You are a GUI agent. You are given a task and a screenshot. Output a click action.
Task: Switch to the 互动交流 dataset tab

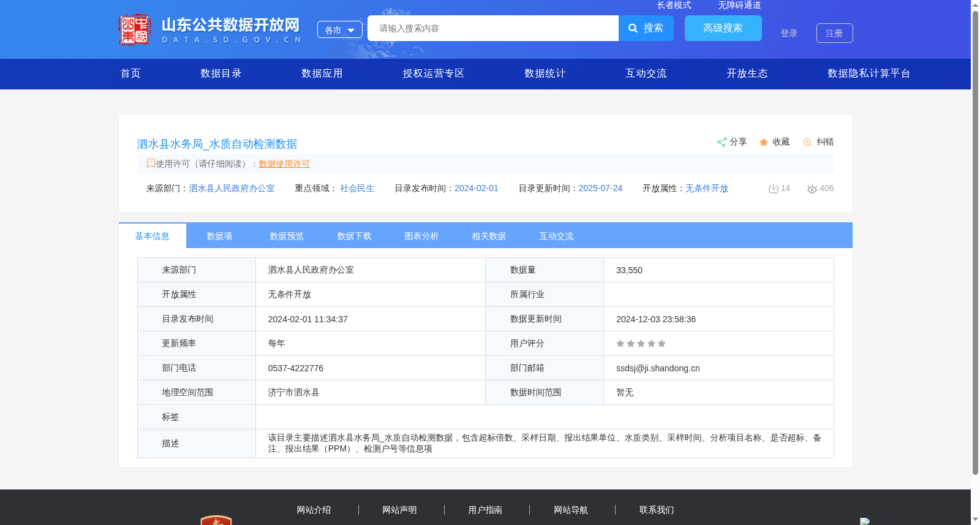click(x=557, y=236)
